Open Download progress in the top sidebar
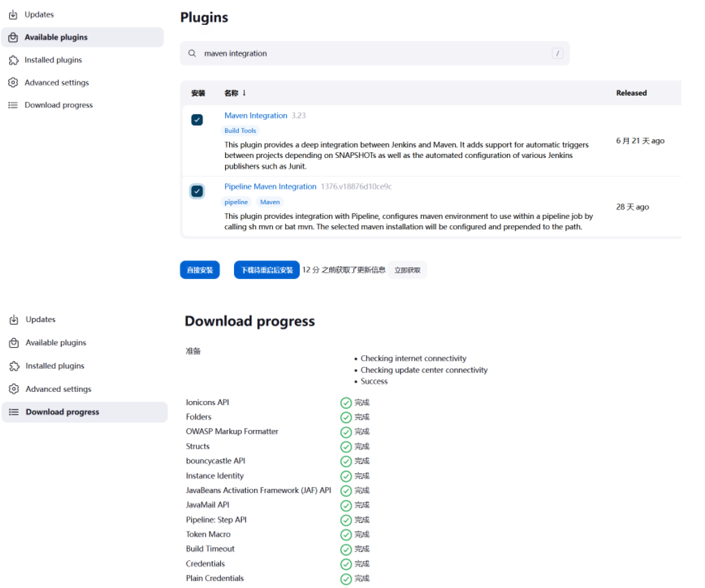 pyautogui.click(x=58, y=105)
